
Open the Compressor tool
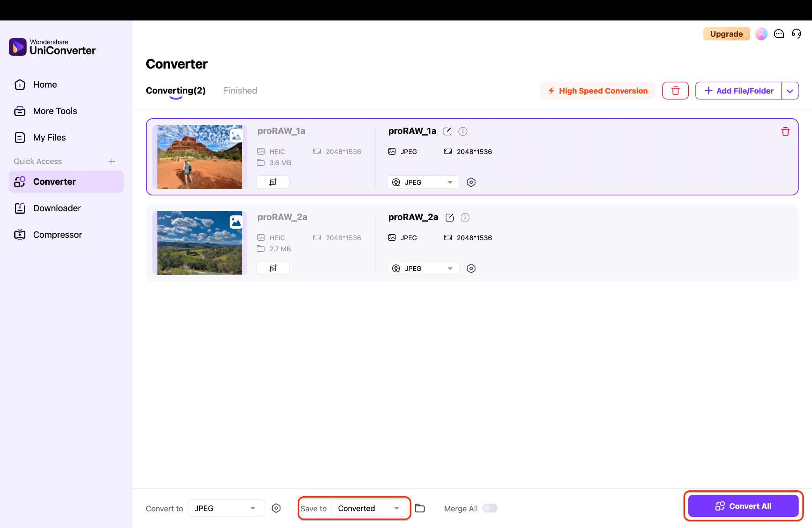coord(57,234)
